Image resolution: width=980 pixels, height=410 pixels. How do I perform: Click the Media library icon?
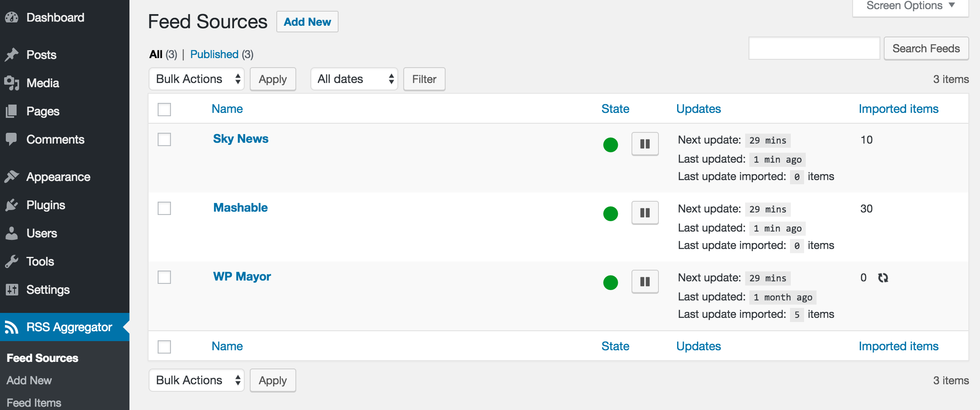pyautogui.click(x=12, y=83)
